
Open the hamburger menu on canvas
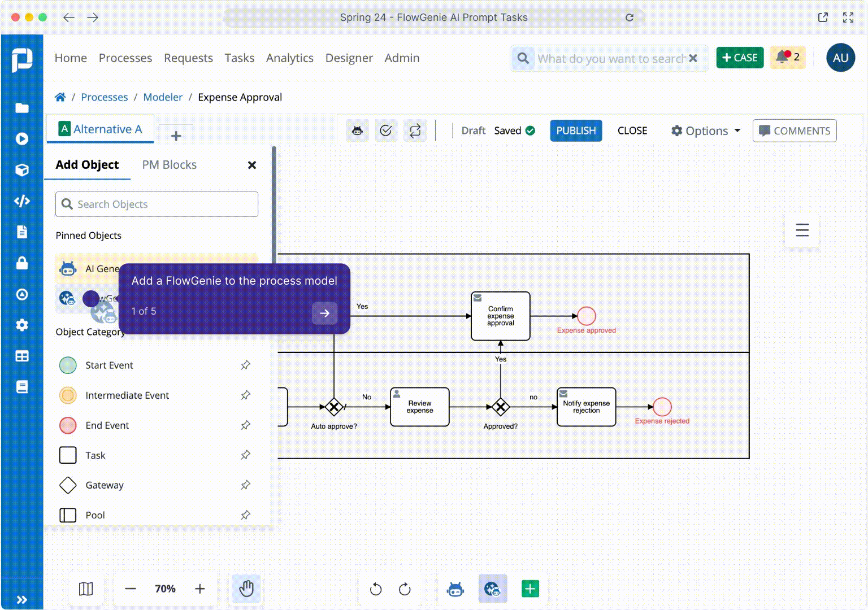pos(802,230)
